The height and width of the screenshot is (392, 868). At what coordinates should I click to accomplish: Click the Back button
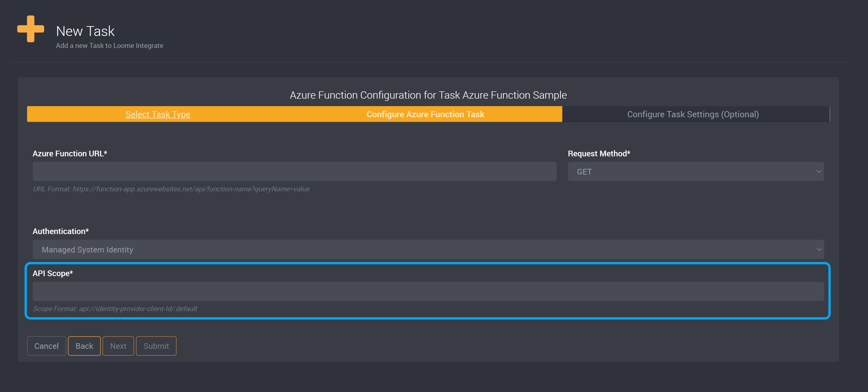(84, 346)
